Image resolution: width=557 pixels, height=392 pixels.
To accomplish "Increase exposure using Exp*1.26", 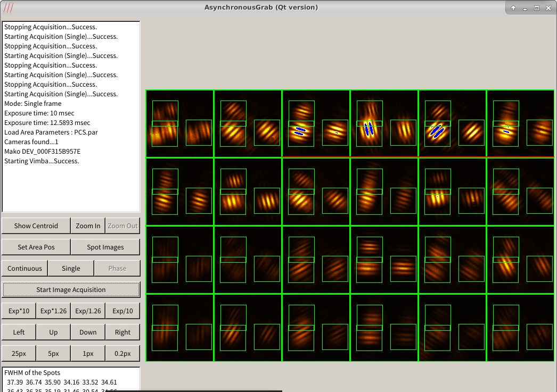I will [x=53, y=311].
